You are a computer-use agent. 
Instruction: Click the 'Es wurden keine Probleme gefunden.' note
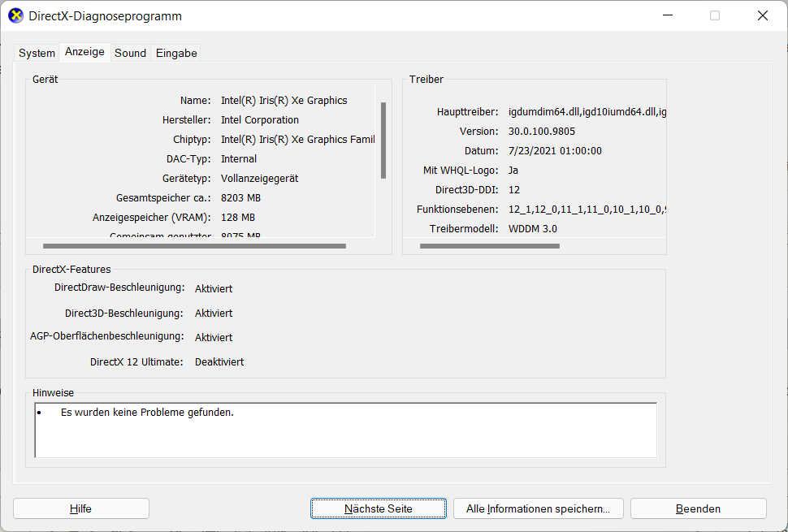click(147, 413)
